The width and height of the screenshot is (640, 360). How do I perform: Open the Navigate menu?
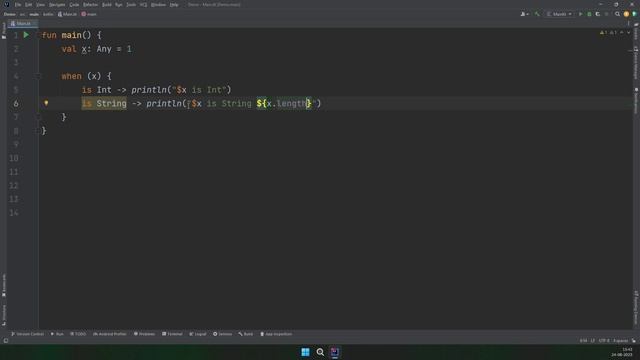pyautogui.click(x=57, y=4)
